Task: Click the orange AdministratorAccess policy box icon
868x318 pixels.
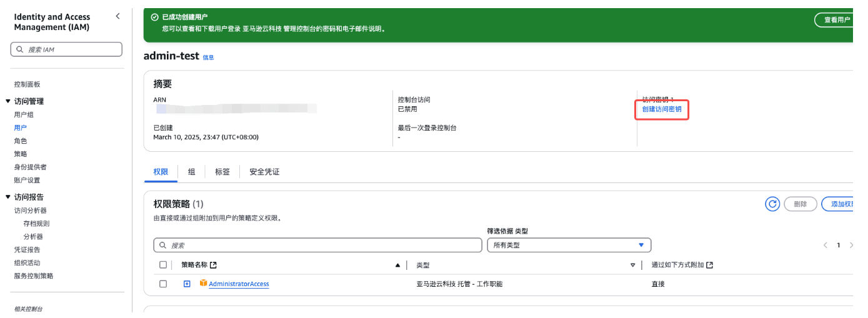Action: [x=203, y=284]
